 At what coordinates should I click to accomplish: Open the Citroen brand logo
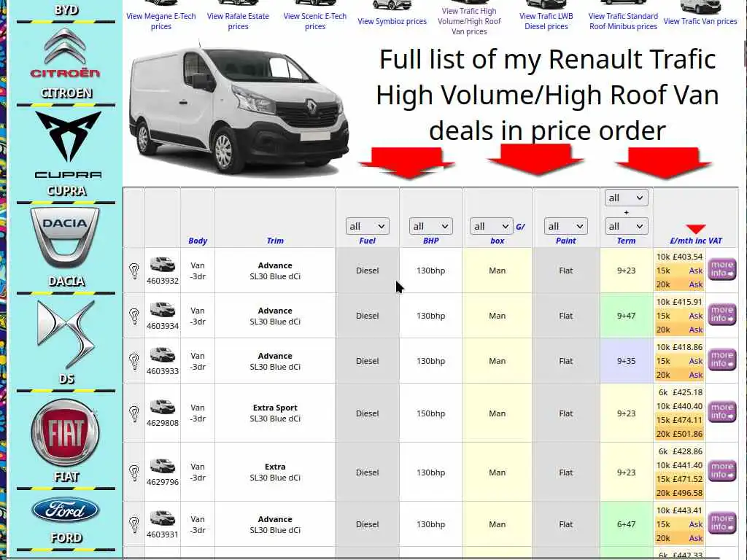click(66, 52)
